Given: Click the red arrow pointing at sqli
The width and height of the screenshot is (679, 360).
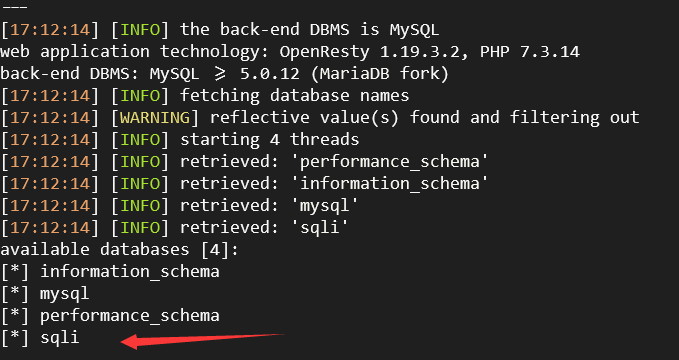Looking at the screenshot, I should [202, 340].
